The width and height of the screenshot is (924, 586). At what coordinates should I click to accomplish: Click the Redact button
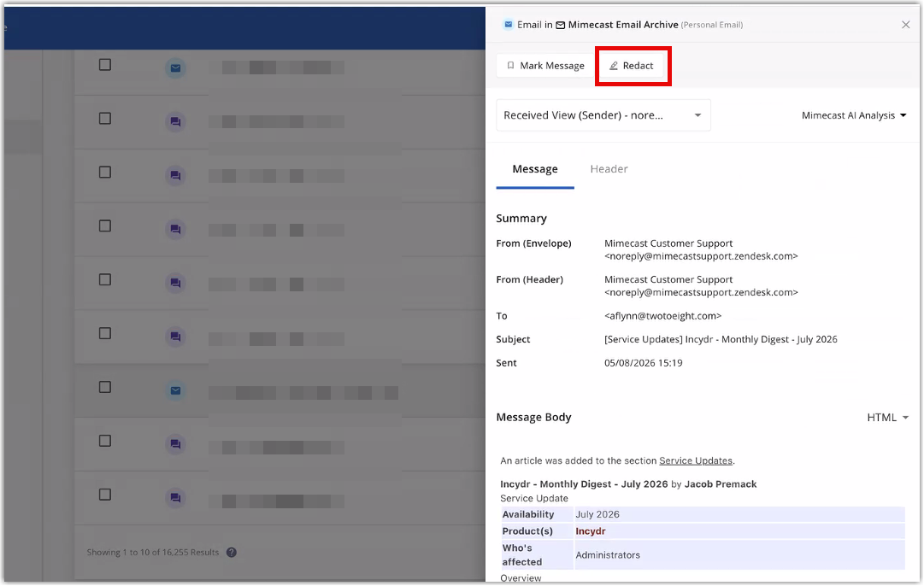(x=631, y=66)
